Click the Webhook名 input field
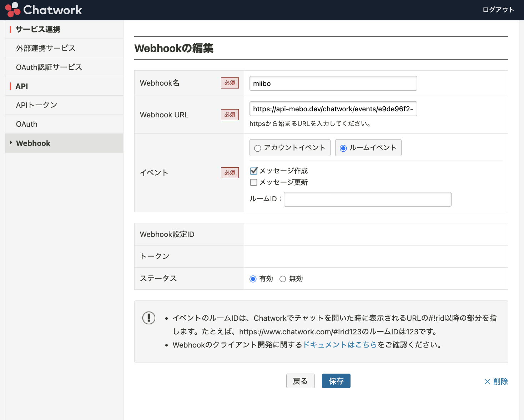This screenshot has width=524, height=420. pyautogui.click(x=333, y=83)
